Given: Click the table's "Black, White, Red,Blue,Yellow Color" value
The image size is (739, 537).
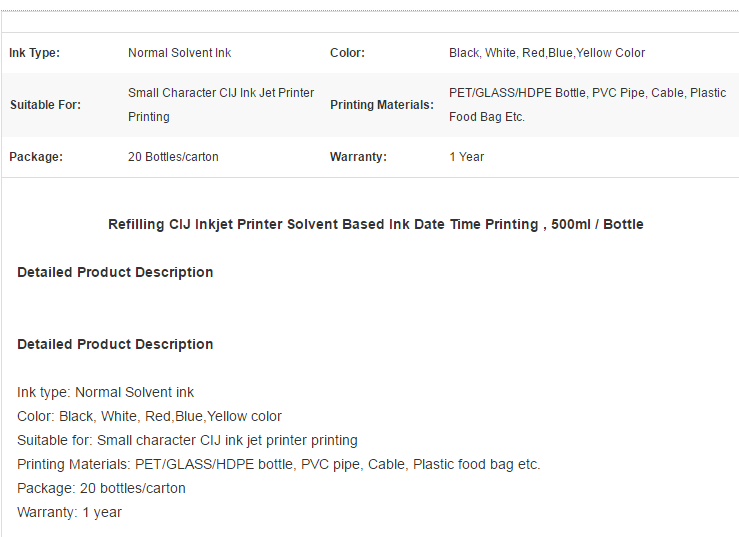Looking at the screenshot, I should pos(547,53).
